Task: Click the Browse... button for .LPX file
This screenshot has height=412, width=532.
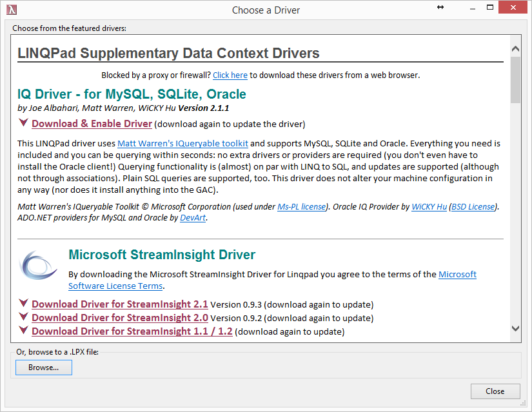Action: coord(44,368)
